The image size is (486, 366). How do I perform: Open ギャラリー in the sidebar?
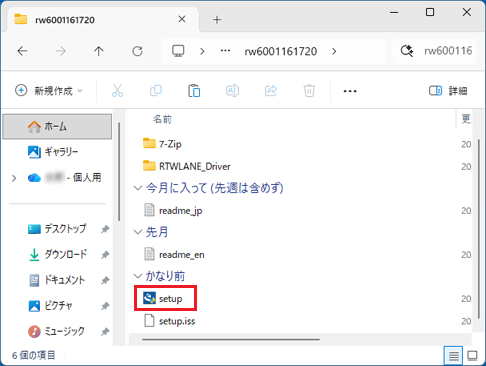(x=53, y=152)
